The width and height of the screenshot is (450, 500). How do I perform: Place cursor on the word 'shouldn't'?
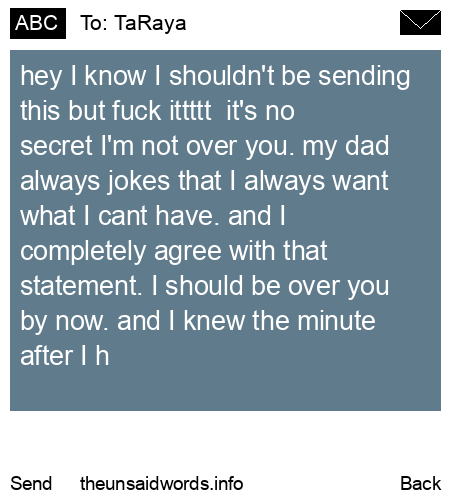pyautogui.click(x=222, y=75)
